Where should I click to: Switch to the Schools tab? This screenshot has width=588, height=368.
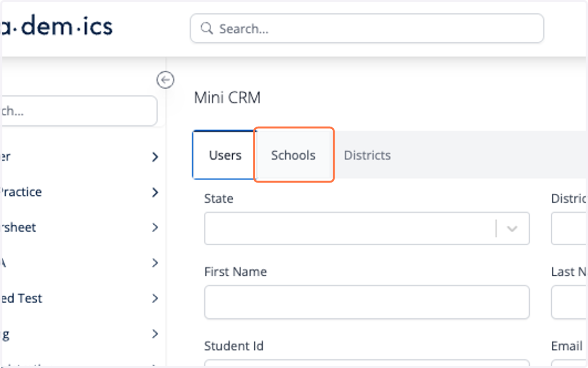tap(294, 155)
